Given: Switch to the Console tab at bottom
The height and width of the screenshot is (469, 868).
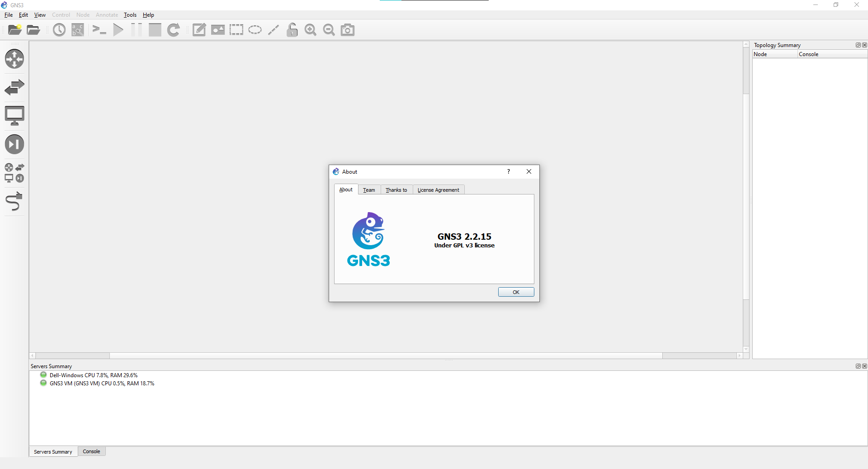Looking at the screenshot, I should click(91, 451).
